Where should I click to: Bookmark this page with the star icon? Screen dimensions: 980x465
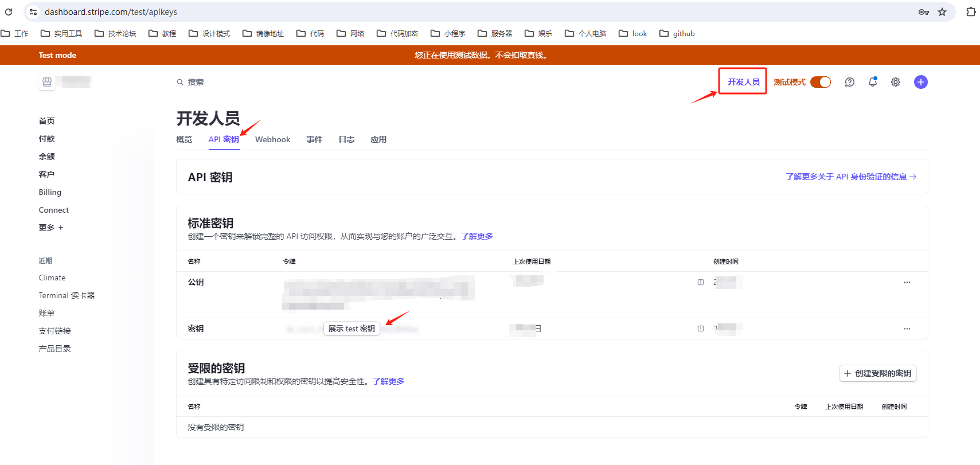tap(942, 12)
